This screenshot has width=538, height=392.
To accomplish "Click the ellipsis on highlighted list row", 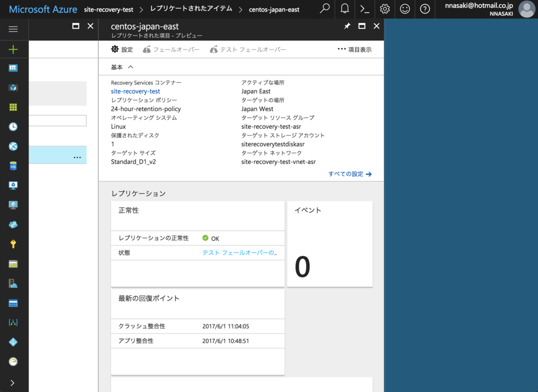I will click(x=77, y=157).
